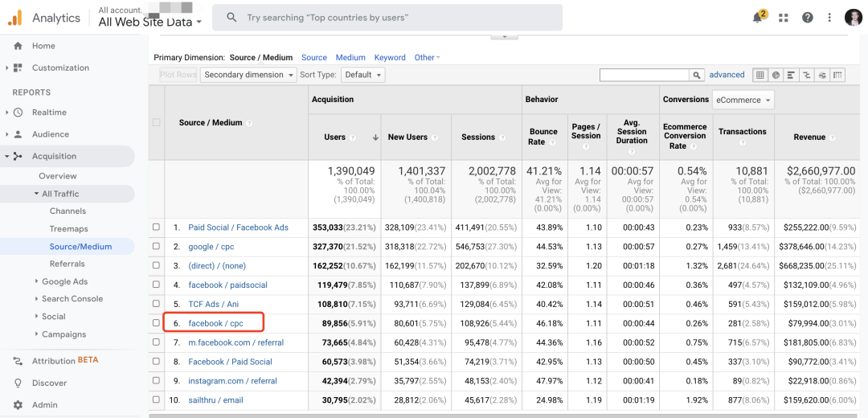This screenshot has width=868, height=418.
Task: Click the Plot Rows button
Action: click(x=178, y=75)
